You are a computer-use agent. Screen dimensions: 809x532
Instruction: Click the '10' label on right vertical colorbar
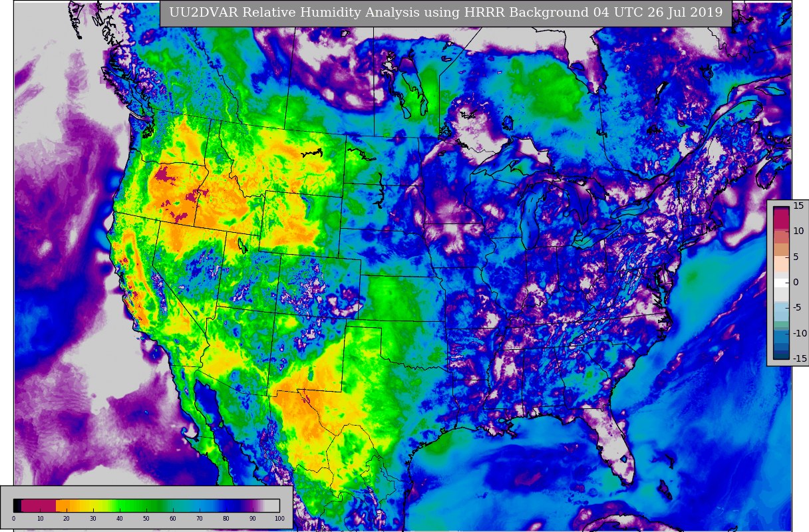point(798,231)
